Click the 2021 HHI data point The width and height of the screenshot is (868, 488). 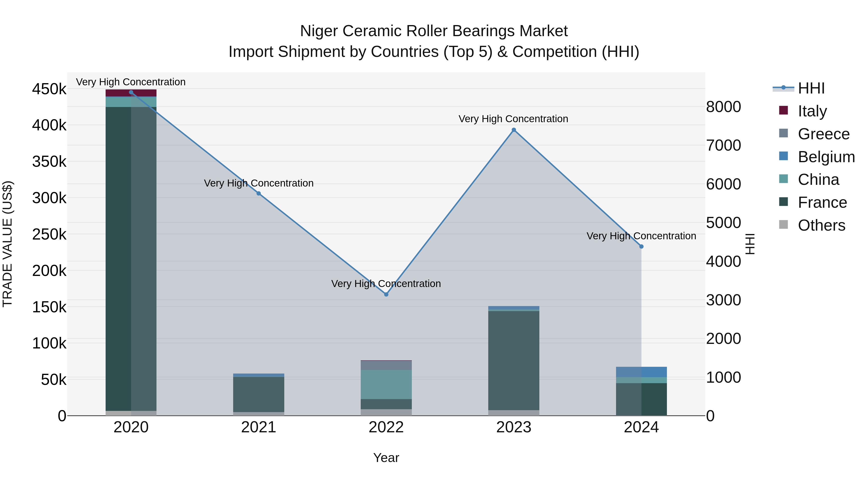coord(259,194)
